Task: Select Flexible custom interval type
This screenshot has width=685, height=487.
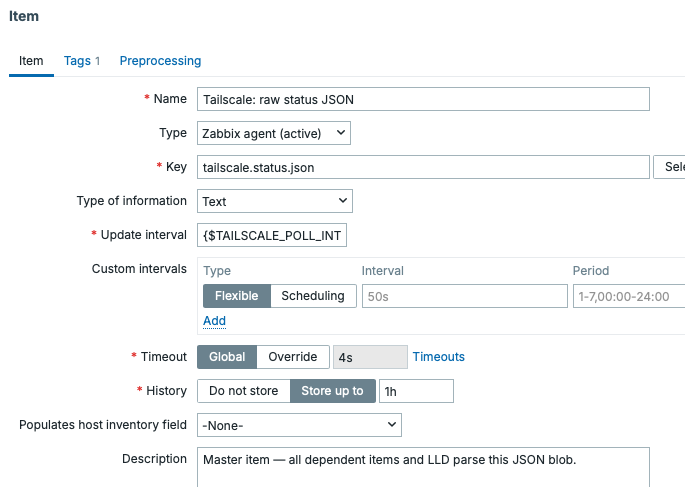Action: click(236, 296)
